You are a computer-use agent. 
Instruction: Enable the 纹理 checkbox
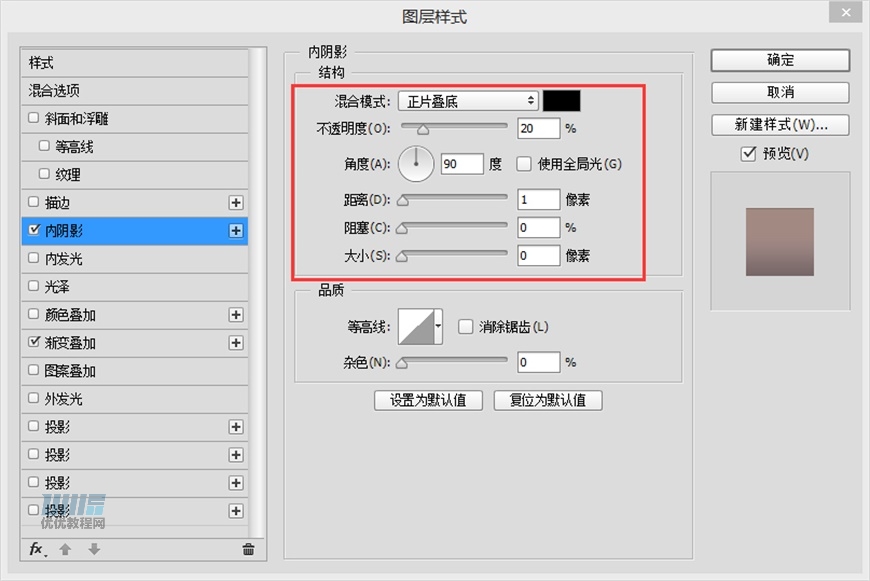(x=44, y=174)
